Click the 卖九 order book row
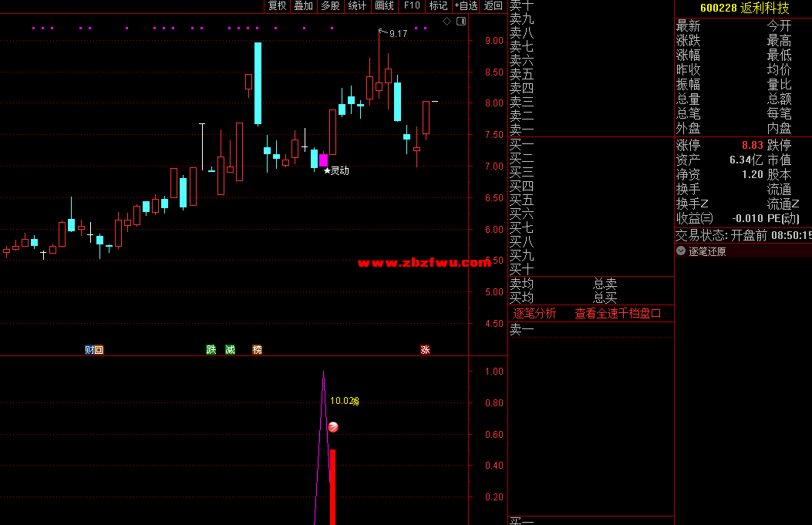Viewport: 812px width, 525px height. [591, 19]
